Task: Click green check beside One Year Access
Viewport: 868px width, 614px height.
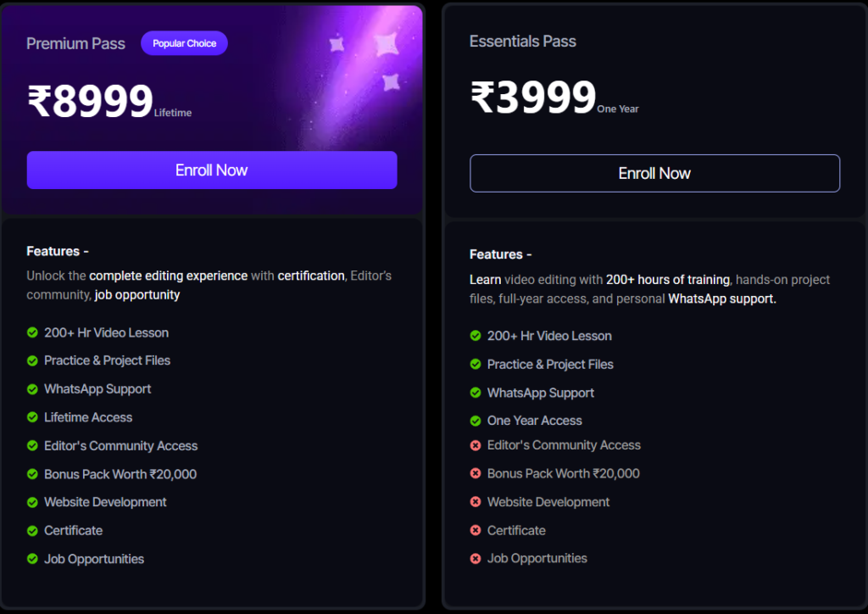Action: 476,421
